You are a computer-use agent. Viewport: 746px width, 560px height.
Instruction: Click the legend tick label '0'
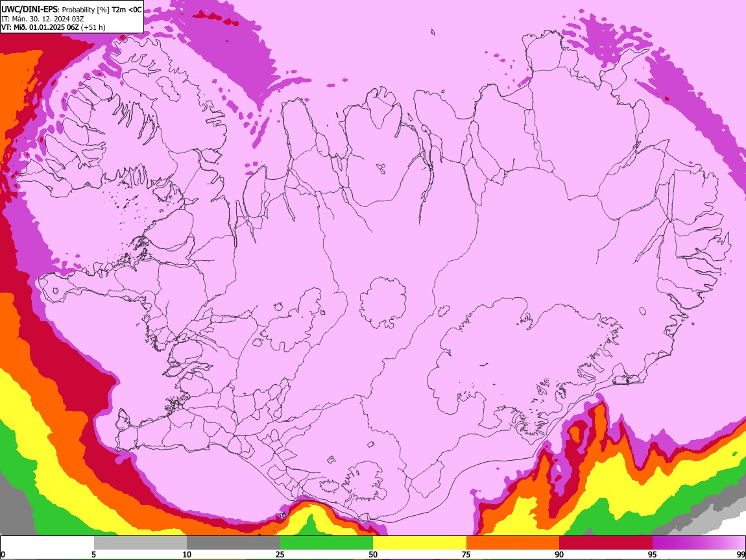(3, 554)
